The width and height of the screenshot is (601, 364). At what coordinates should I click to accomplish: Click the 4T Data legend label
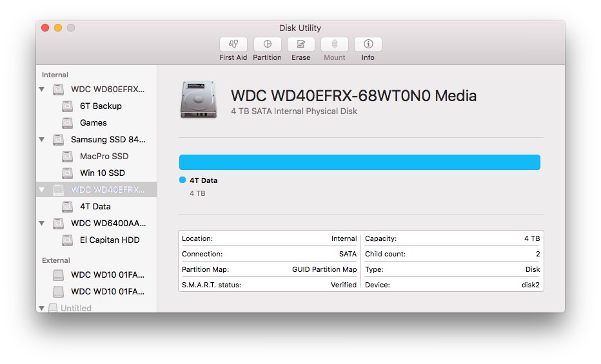coord(204,180)
